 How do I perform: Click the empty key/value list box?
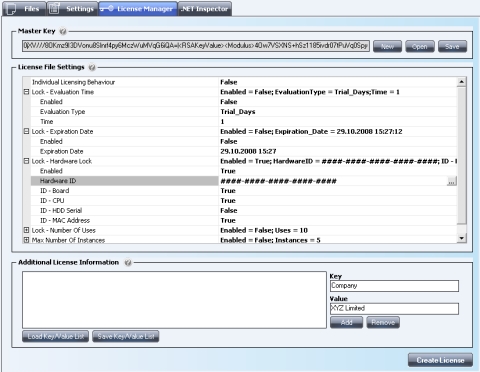(x=174, y=300)
